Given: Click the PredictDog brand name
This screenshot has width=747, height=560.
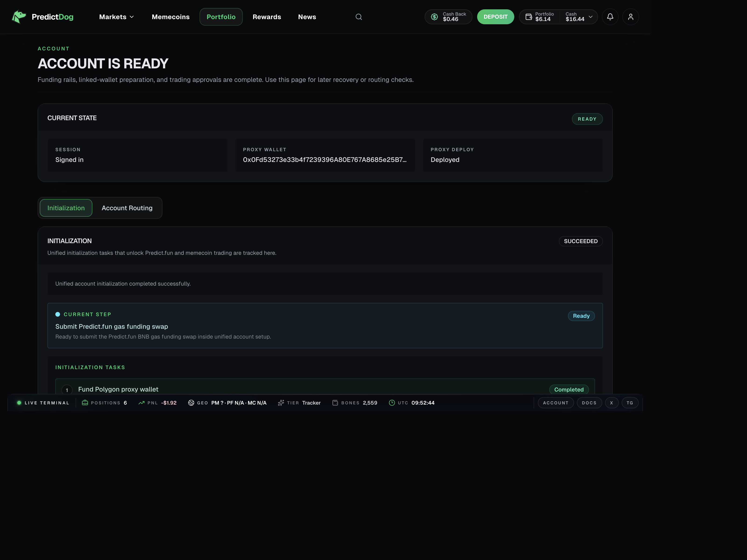Looking at the screenshot, I should [52, 17].
